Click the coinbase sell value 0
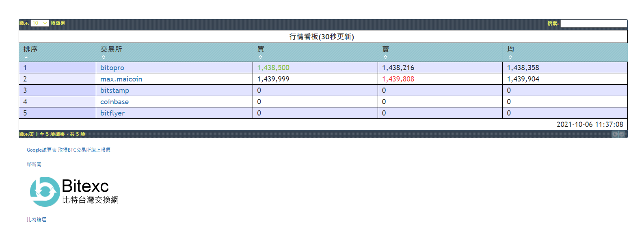Image resolution: width=644 pixels, height=242 pixels. click(384, 102)
